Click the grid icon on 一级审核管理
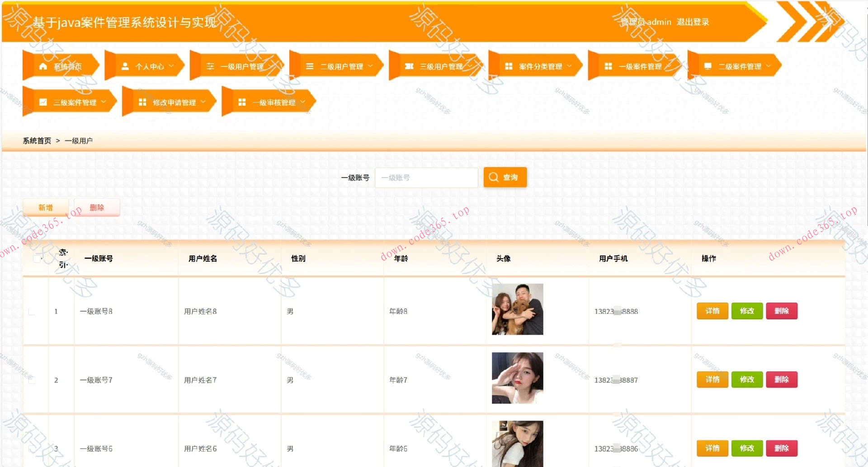This screenshot has height=467, width=868. [243, 102]
